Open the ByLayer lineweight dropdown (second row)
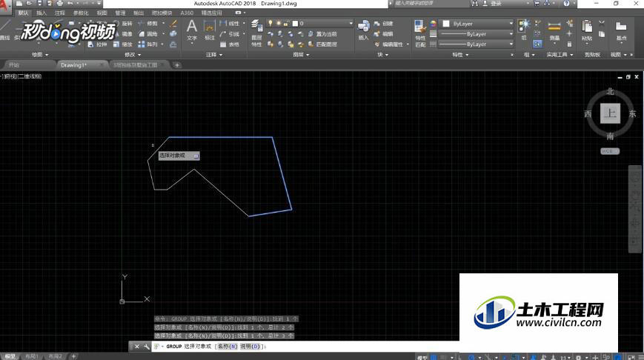The height and width of the screenshot is (360, 644). point(477,34)
